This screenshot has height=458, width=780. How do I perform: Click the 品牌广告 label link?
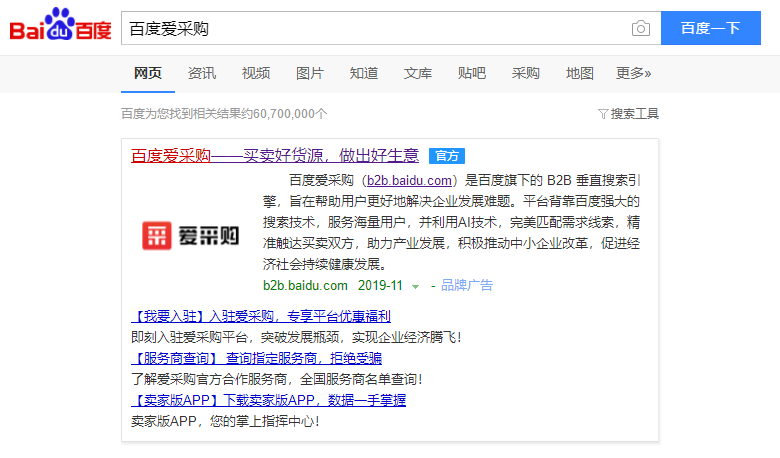[467, 285]
